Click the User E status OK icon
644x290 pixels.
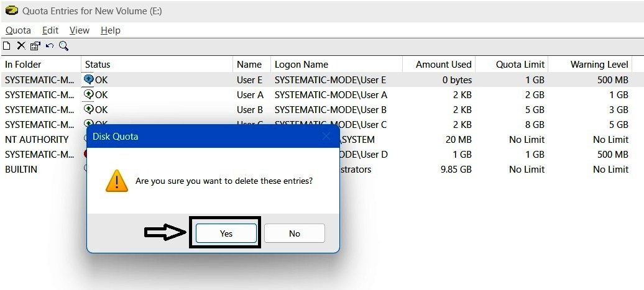pos(89,79)
